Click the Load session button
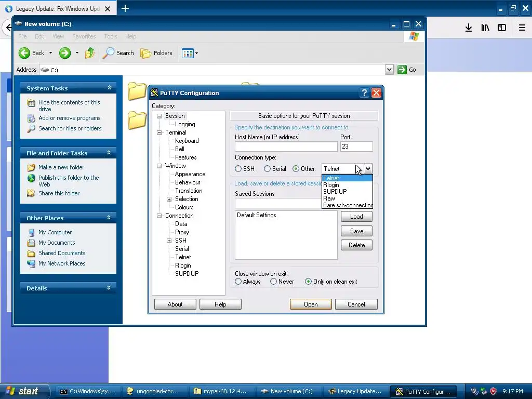The width and height of the screenshot is (532, 399). tap(356, 217)
